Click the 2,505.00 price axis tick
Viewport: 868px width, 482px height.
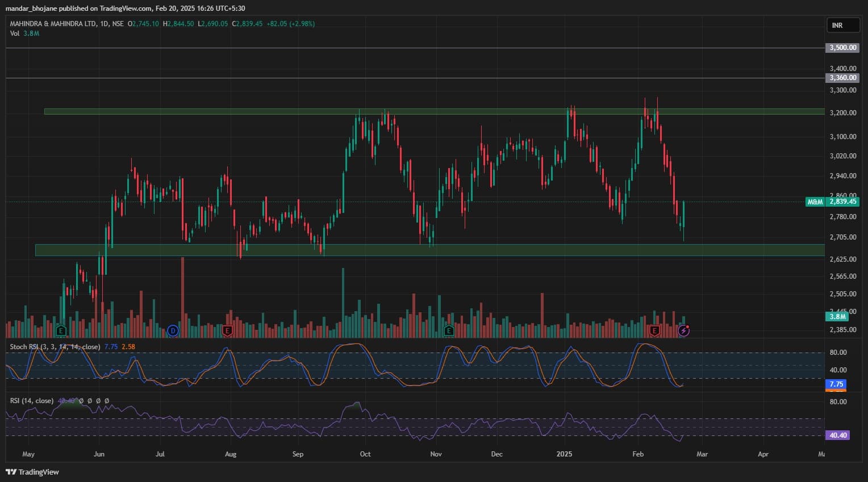coord(843,294)
